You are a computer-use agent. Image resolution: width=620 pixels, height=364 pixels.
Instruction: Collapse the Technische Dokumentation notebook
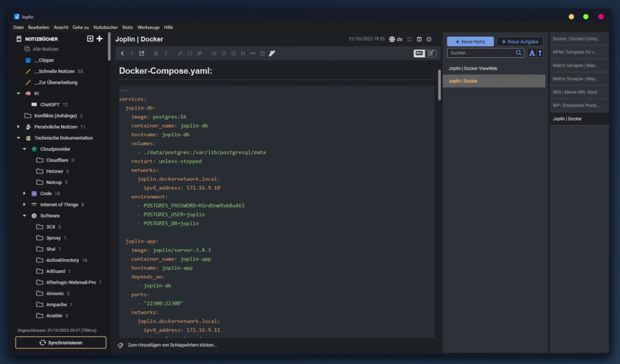pyautogui.click(x=18, y=138)
